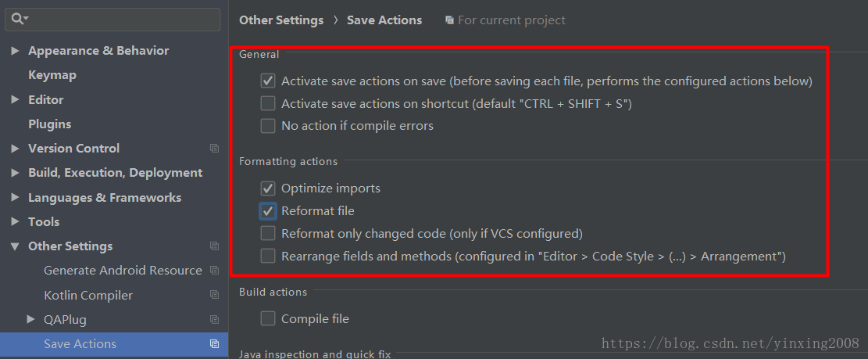Collapse the Other Settings tree node

coord(15,246)
